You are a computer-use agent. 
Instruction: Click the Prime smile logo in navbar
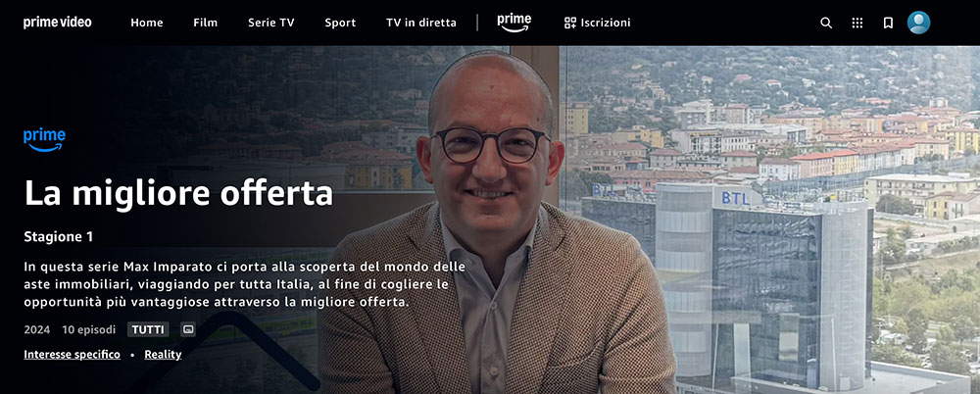click(514, 23)
